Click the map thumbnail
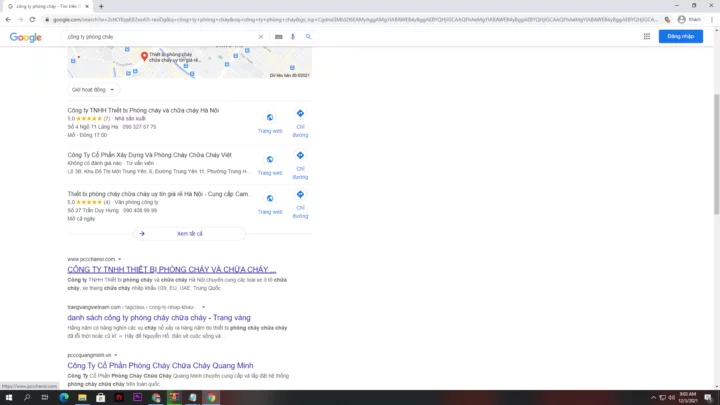The height and width of the screenshot is (405, 720). click(189, 62)
